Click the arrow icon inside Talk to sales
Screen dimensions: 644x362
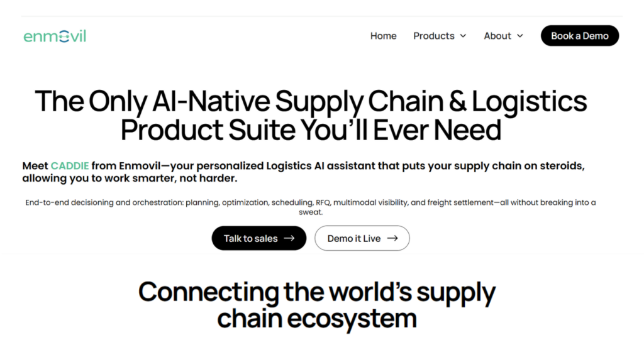[x=289, y=239]
